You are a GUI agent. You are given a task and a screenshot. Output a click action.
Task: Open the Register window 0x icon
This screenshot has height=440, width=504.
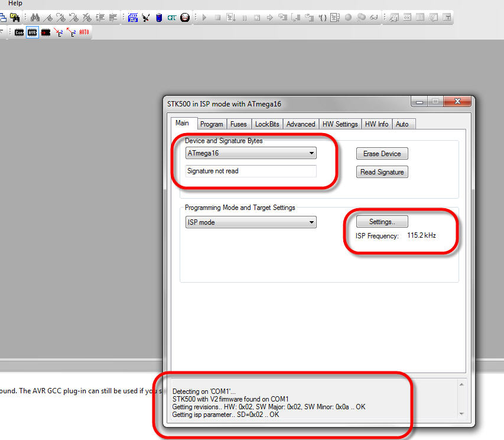click(407, 17)
